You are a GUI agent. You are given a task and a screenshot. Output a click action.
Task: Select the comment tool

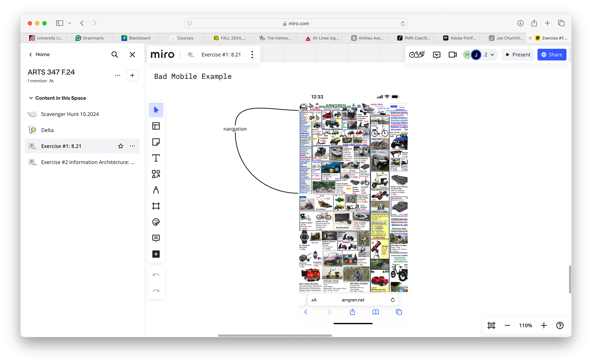click(x=156, y=238)
